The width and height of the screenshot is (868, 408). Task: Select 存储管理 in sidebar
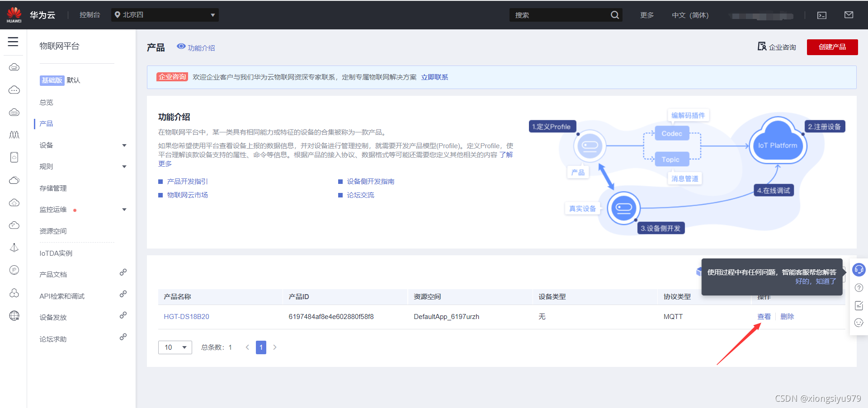[x=53, y=188]
